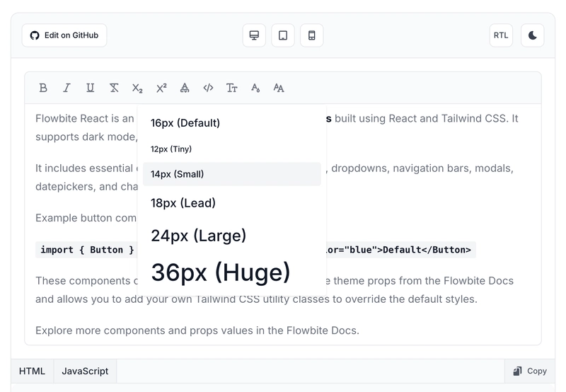Switch to HTML tab

(32, 371)
